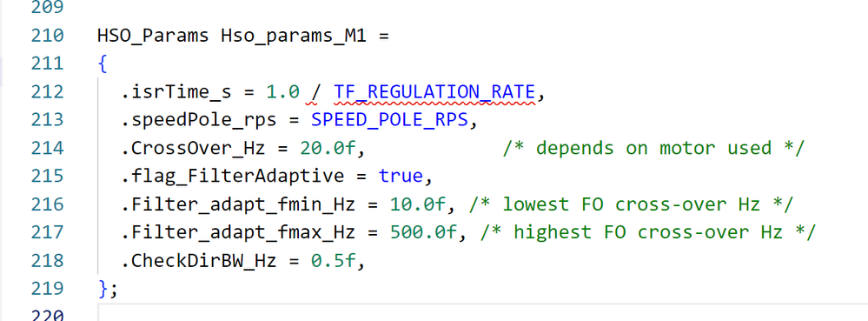Click line number 209 in the gutter
868x321 pixels.
[x=47, y=8]
